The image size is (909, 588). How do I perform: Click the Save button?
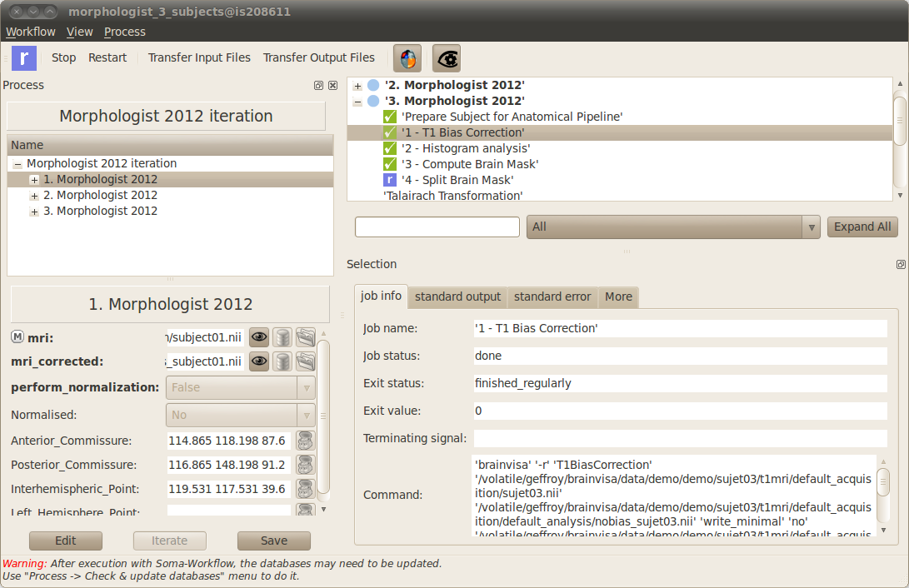(x=273, y=541)
